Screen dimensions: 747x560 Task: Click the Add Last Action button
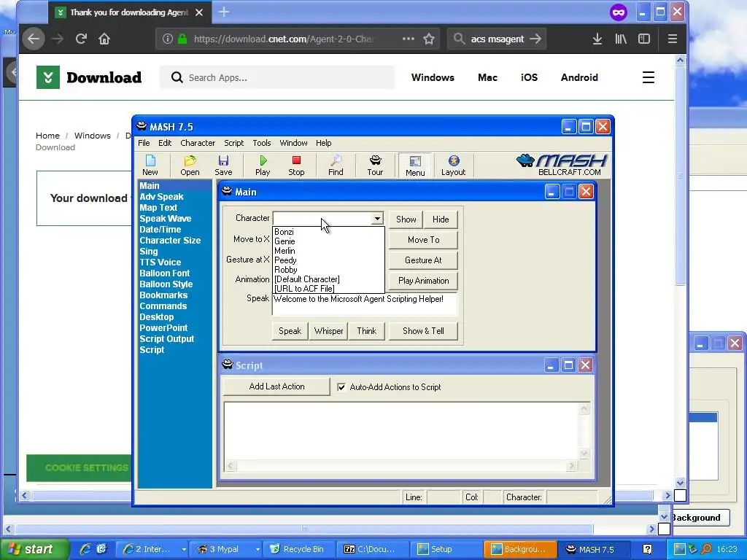coord(276,386)
